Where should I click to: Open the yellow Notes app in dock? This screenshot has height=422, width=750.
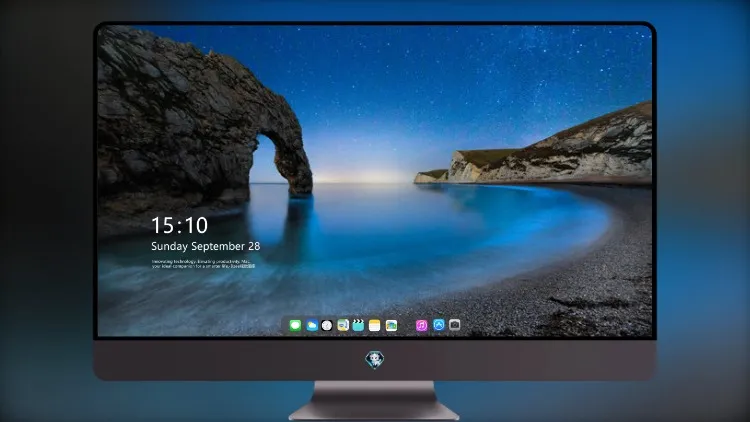[x=375, y=325]
